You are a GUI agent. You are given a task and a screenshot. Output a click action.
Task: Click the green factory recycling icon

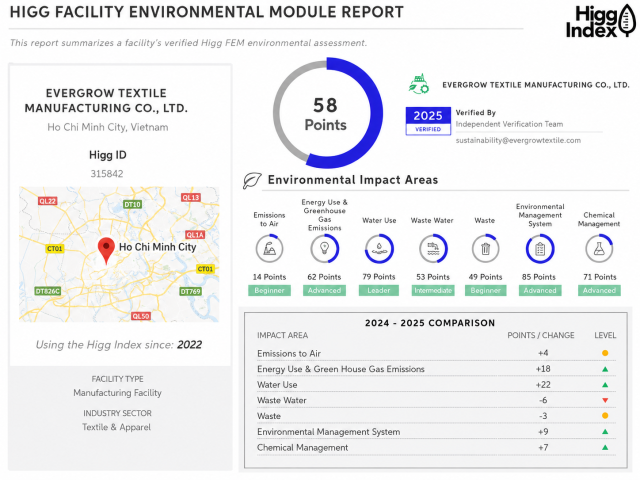pos(419,84)
